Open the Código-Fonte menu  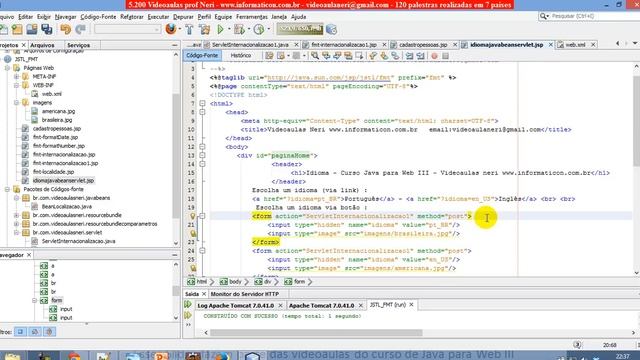click(98, 17)
